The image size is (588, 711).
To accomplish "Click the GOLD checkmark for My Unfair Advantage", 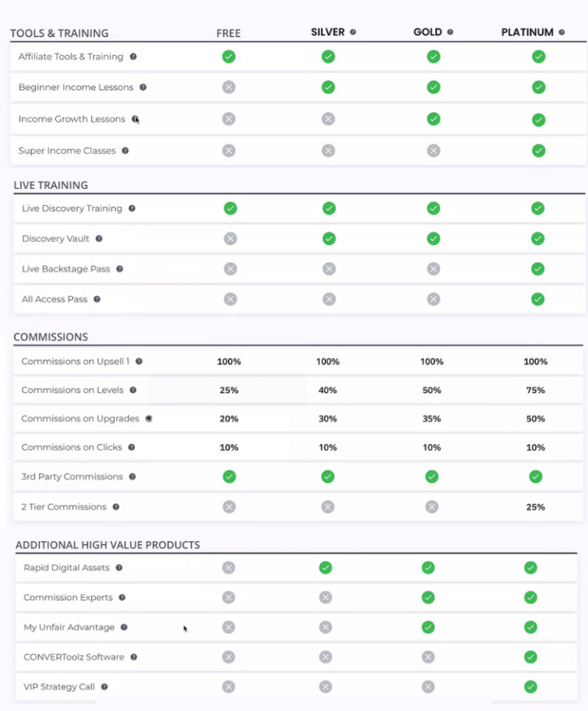I will click(x=428, y=627).
